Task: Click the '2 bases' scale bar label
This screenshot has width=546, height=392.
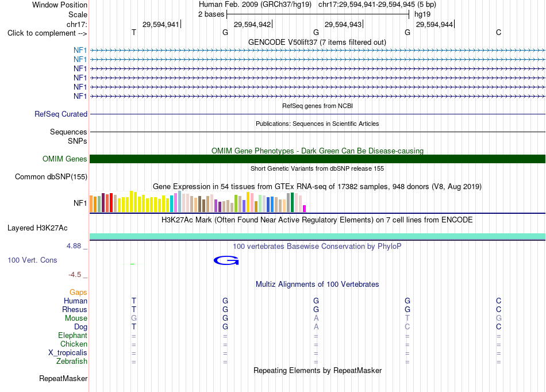Action: [212, 14]
